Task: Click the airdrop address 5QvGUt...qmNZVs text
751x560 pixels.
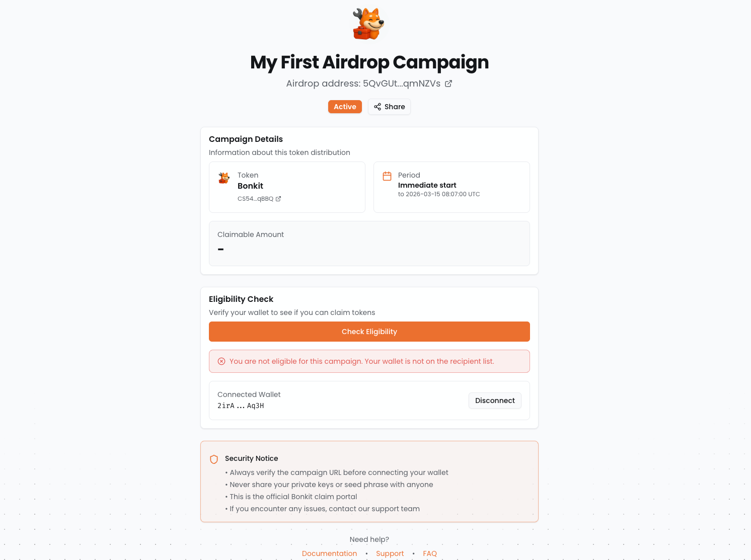Action: click(401, 84)
